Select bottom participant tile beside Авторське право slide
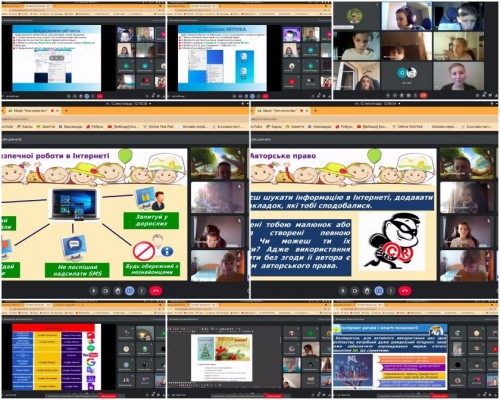Image resolution: width=500 pixels, height=400 pixels. [467, 266]
